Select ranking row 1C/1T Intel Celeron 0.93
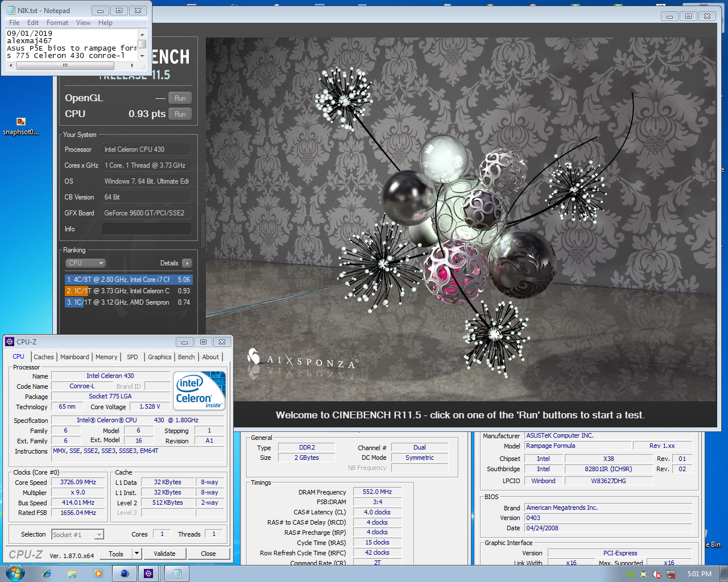This screenshot has height=582, width=728. coord(129,291)
